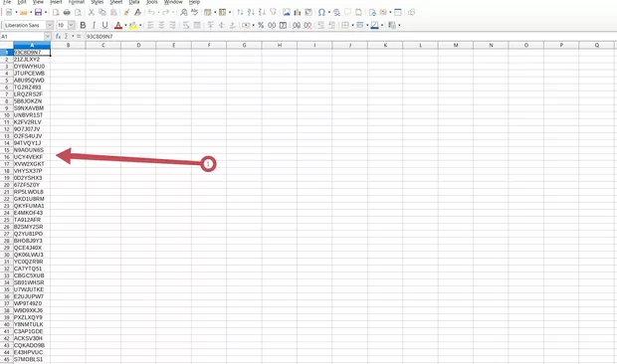
Task: Sort column ascending
Action: click(251, 13)
